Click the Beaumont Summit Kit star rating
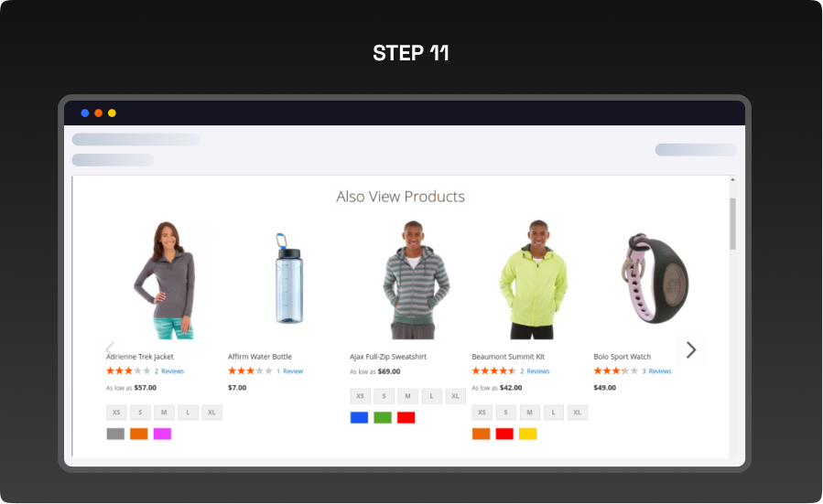 pyautogui.click(x=493, y=371)
